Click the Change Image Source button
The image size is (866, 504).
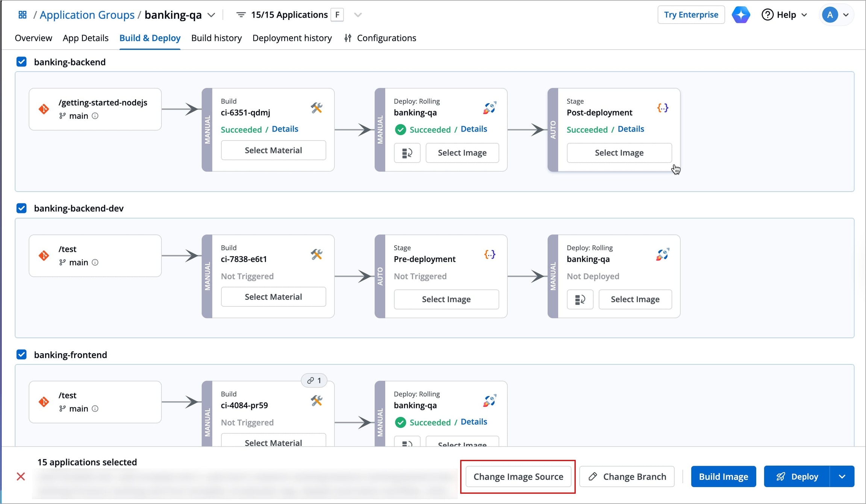click(x=518, y=477)
